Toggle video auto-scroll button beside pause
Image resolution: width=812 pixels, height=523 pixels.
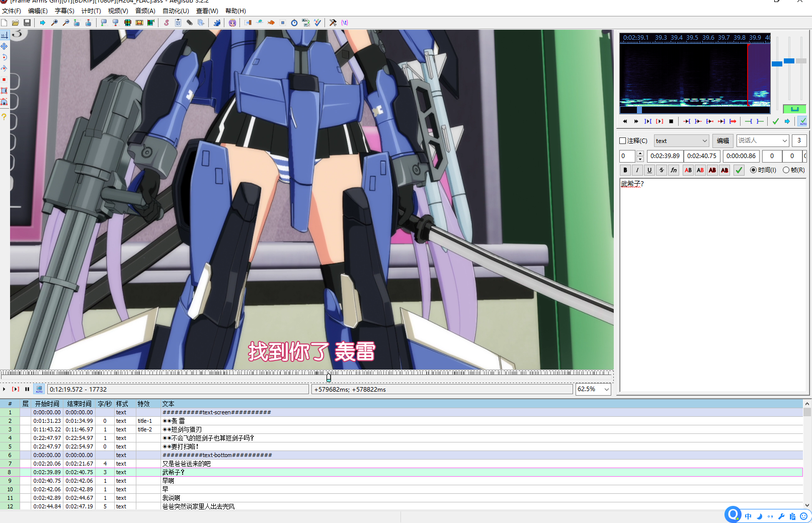[39, 389]
